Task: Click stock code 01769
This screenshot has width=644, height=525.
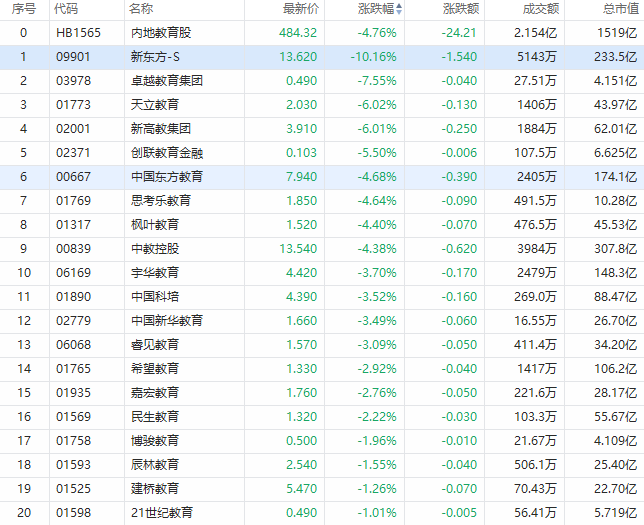Action: click(x=73, y=200)
